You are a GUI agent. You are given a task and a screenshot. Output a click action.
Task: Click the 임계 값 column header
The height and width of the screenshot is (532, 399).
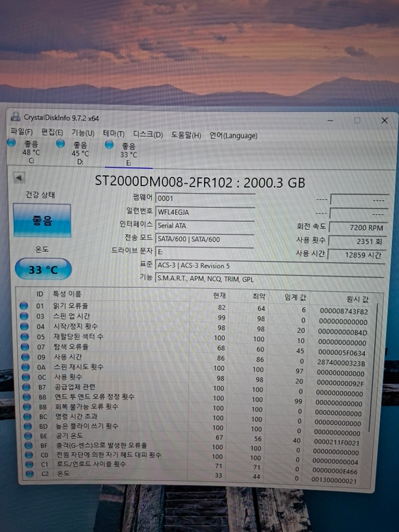[295, 297]
